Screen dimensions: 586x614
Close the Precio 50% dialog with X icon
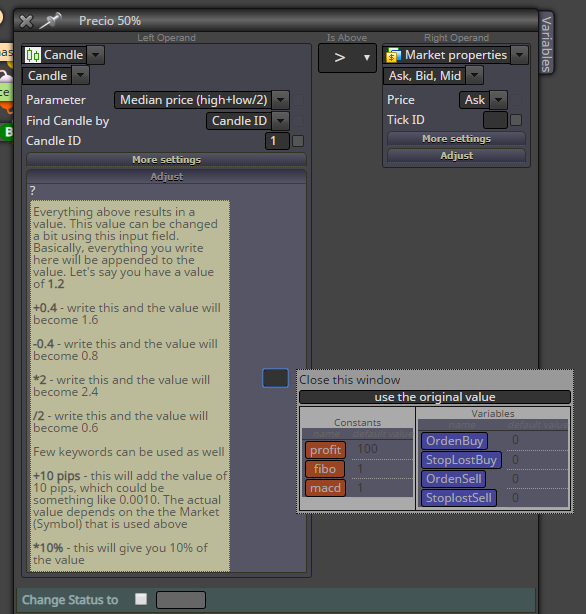[26, 21]
